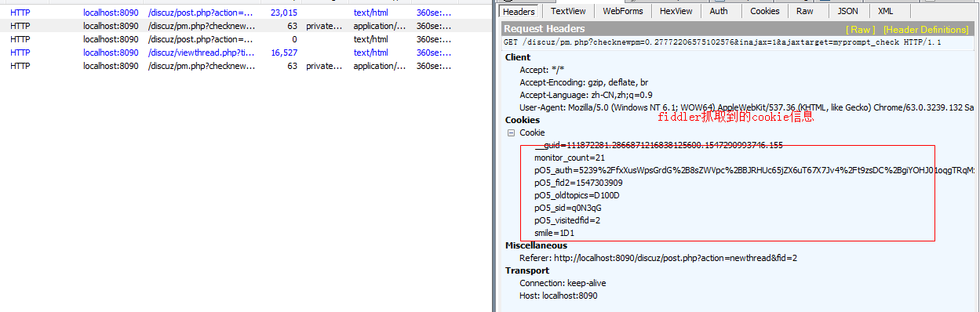Open the Auth inspector tab
This screenshot has height=312, width=980.
pyautogui.click(x=719, y=12)
